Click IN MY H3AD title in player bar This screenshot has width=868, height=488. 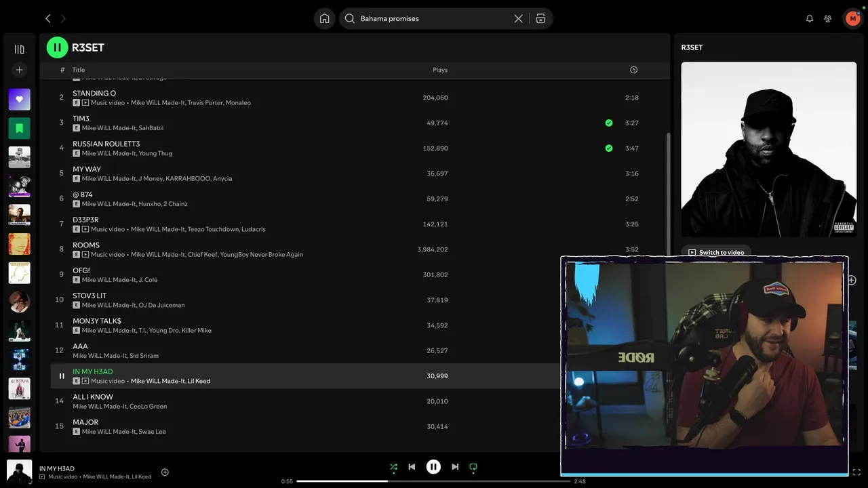tap(57, 468)
